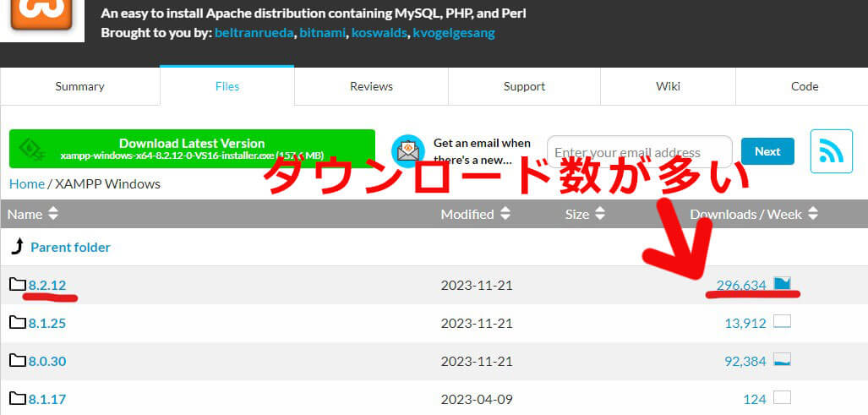Open the Parent folder link
Image resolution: width=868 pixels, height=415 pixels.
[70, 248]
